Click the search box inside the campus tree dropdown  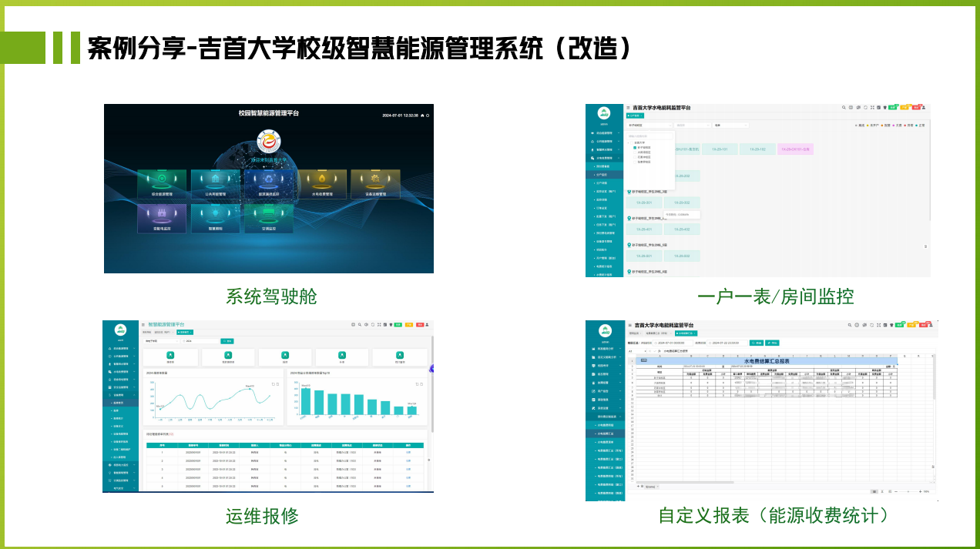pyautogui.click(x=649, y=136)
